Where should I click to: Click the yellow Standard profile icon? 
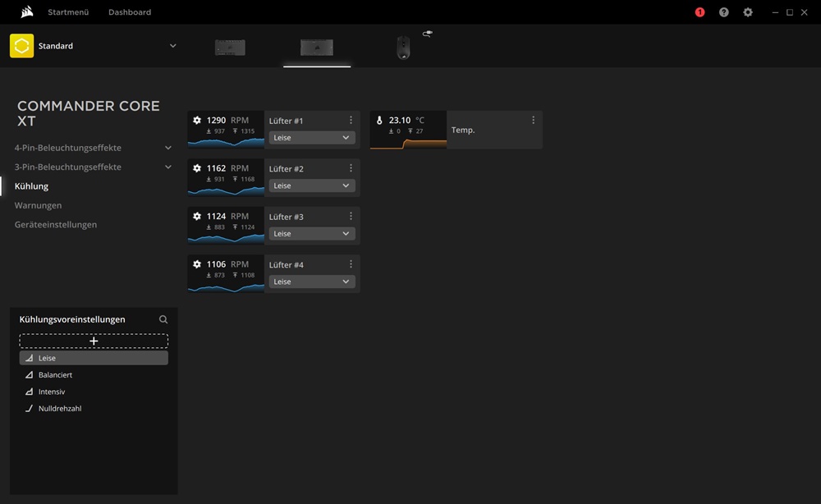21,46
